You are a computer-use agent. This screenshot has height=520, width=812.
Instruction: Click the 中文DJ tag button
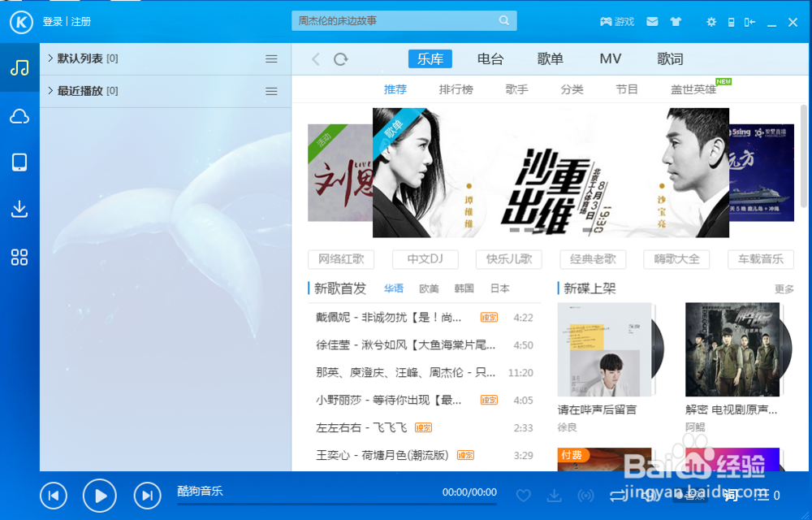pos(425,259)
